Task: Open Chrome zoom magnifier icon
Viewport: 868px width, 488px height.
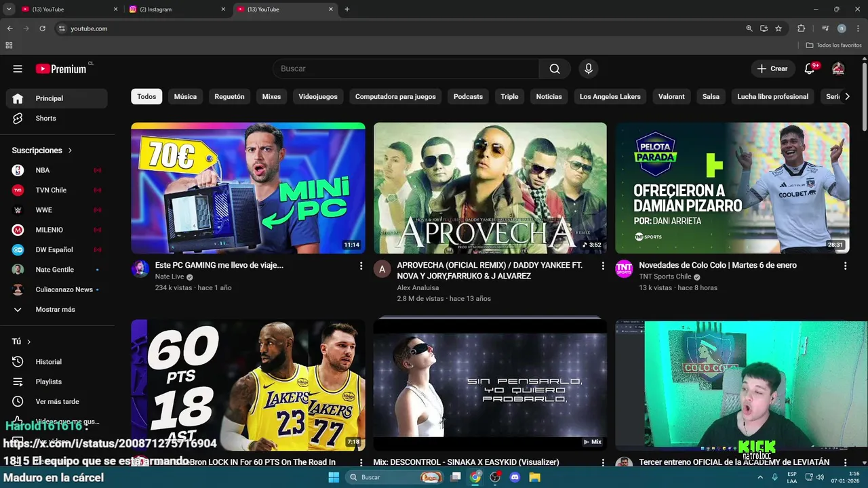Action: click(x=749, y=28)
